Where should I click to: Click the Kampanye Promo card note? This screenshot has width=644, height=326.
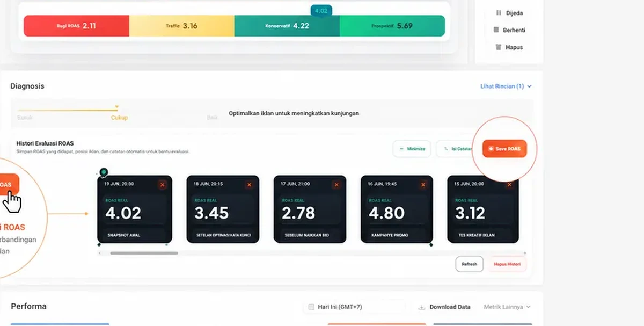coord(390,235)
